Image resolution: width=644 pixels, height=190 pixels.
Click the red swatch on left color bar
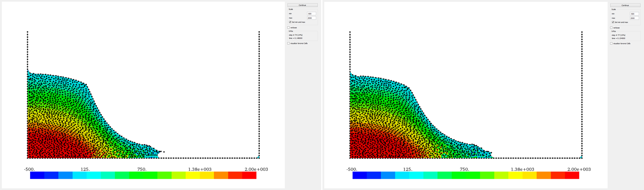point(249,175)
